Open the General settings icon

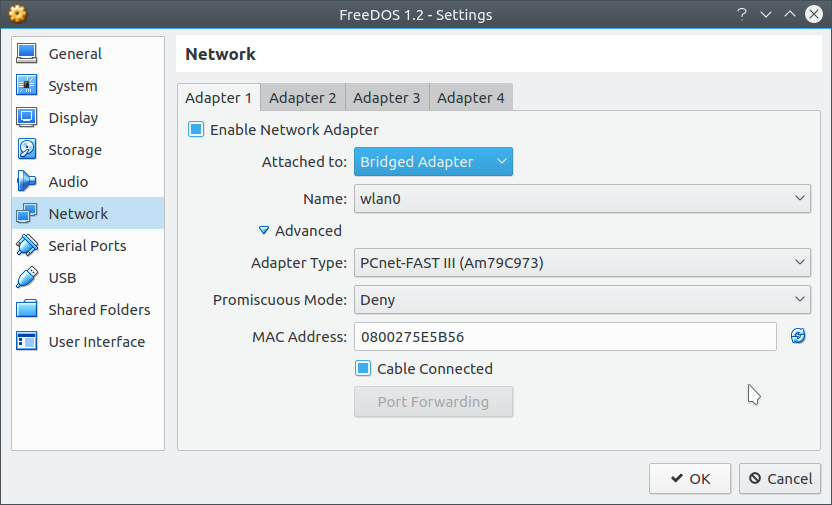pyautogui.click(x=27, y=54)
